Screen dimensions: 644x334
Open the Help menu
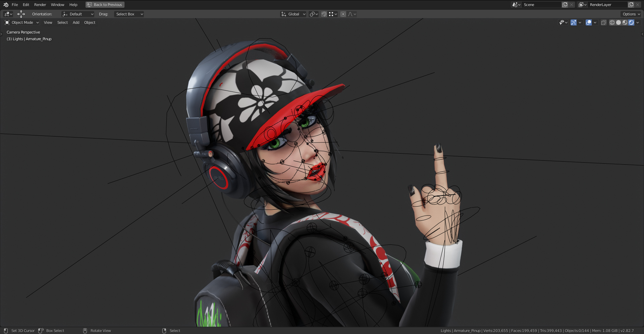click(73, 5)
